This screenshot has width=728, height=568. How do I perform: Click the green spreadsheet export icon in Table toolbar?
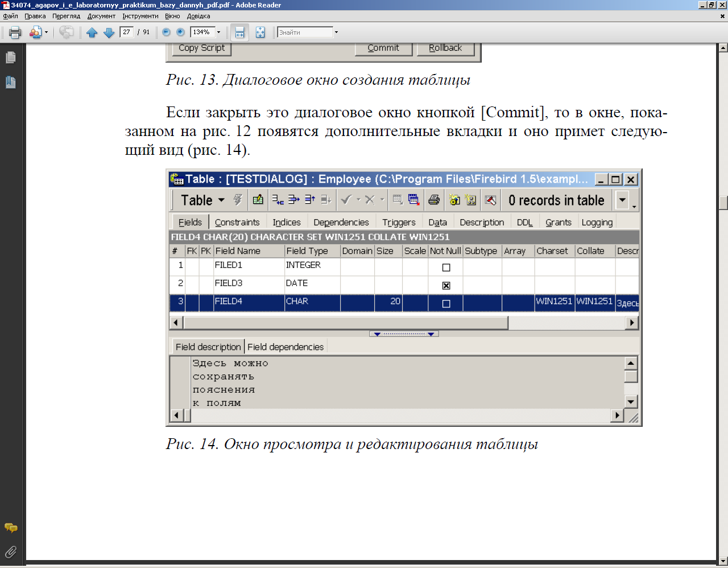(258, 200)
